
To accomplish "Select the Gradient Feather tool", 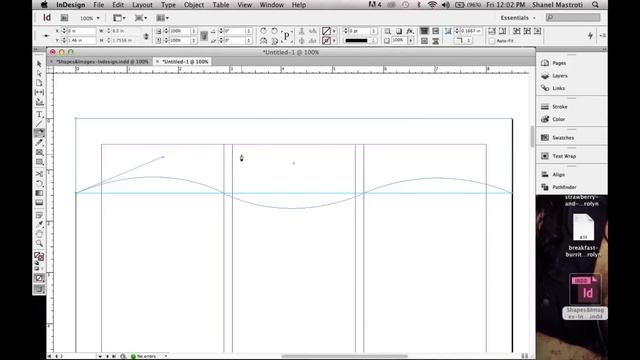I will coord(39,202).
